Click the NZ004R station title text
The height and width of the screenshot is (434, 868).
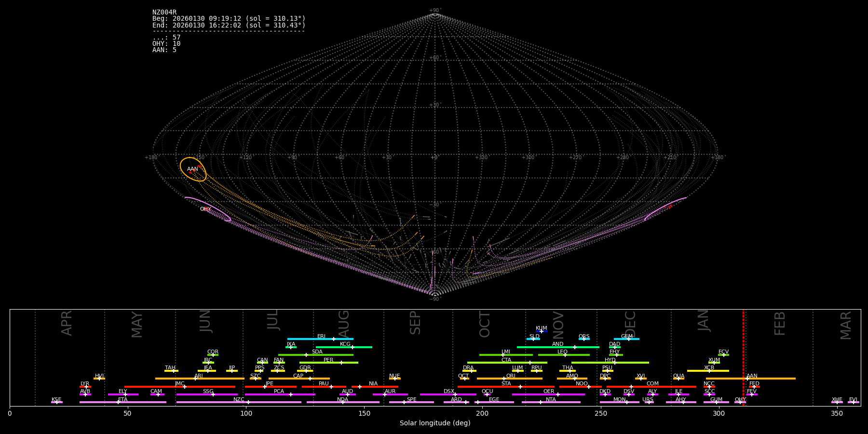(164, 13)
